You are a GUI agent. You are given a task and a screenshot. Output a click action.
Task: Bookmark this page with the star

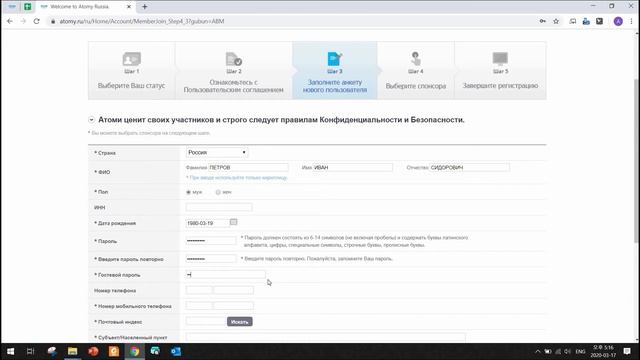coord(556,21)
